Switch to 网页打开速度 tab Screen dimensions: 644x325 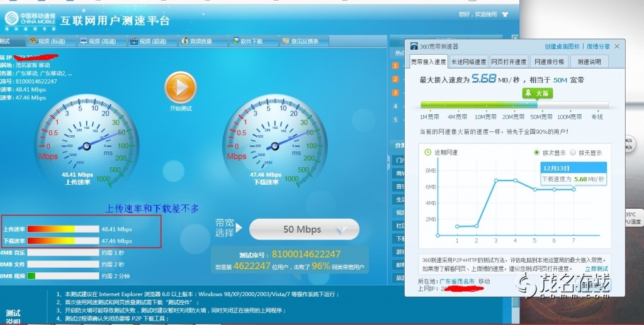point(509,62)
